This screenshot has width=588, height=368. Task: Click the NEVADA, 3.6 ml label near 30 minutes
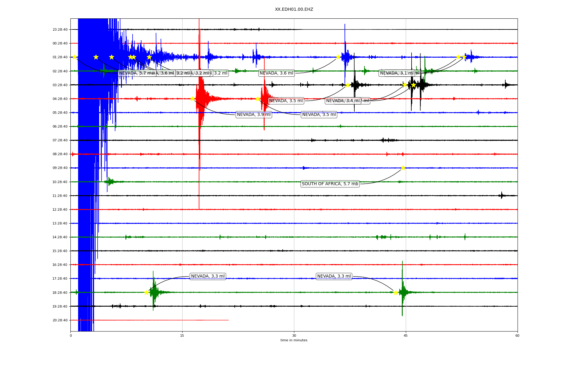tap(276, 73)
